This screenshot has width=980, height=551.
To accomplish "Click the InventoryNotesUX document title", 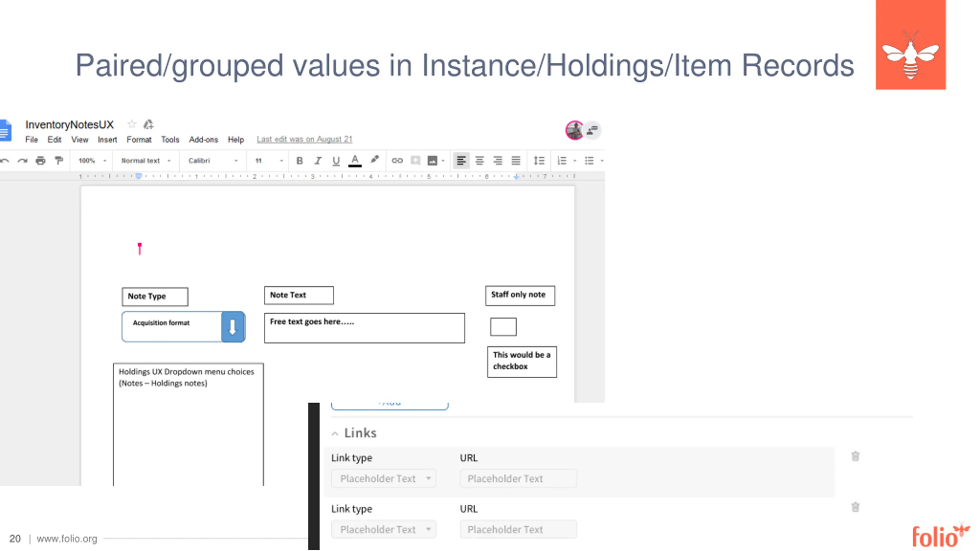I will (x=69, y=125).
